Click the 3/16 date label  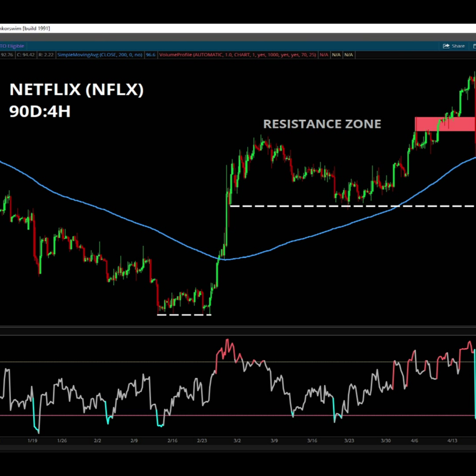pos(312,440)
